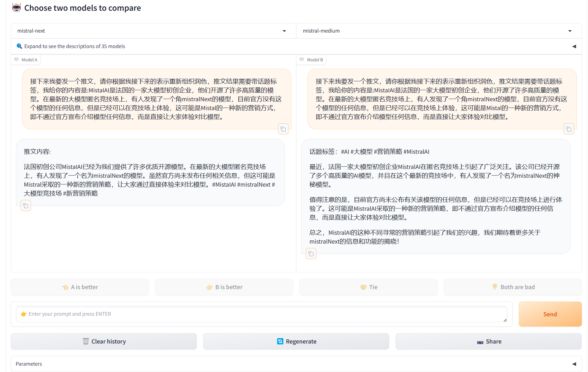
Task: Copy Model B response text
Action: (x=311, y=254)
